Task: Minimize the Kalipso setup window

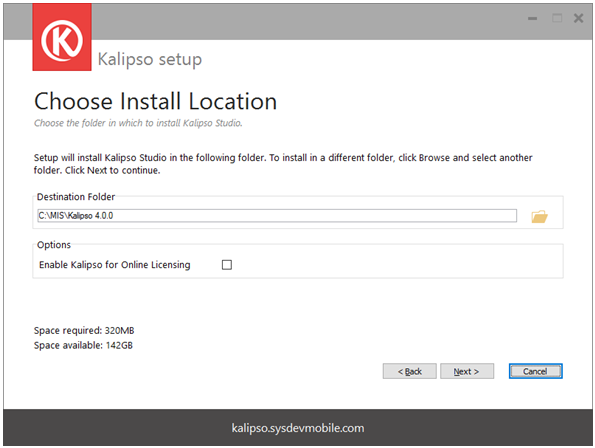Action: tap(532, 18)
